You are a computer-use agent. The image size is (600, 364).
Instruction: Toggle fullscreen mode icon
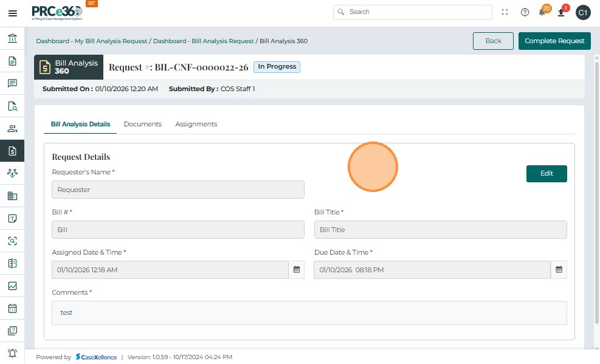pos(505,12)
